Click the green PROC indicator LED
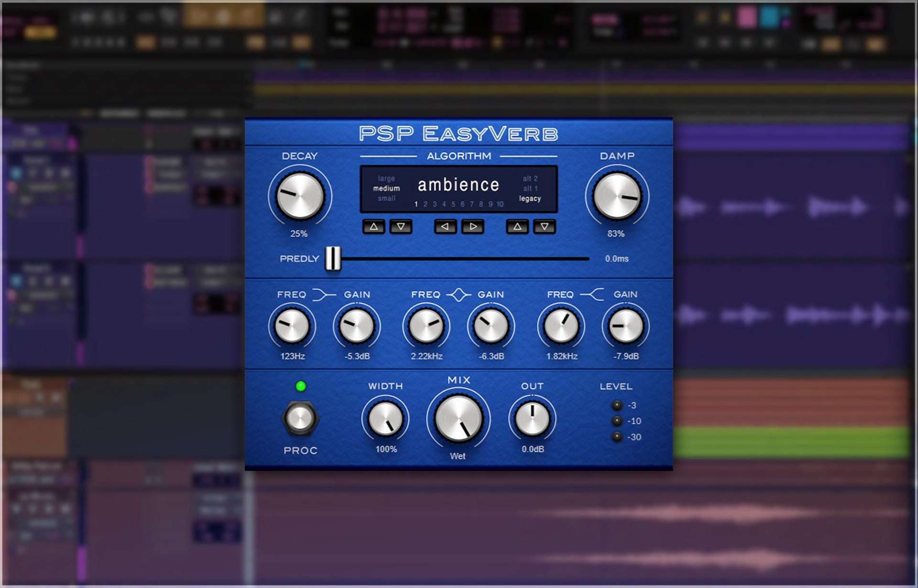The width and height of the screenshot is (918, 588). [301, 386]
